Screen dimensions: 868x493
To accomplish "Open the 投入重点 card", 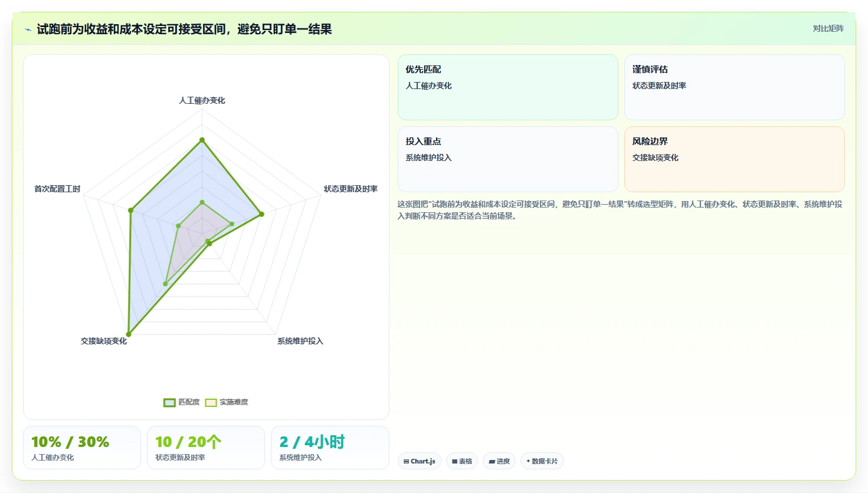I will tap(508, 159).
